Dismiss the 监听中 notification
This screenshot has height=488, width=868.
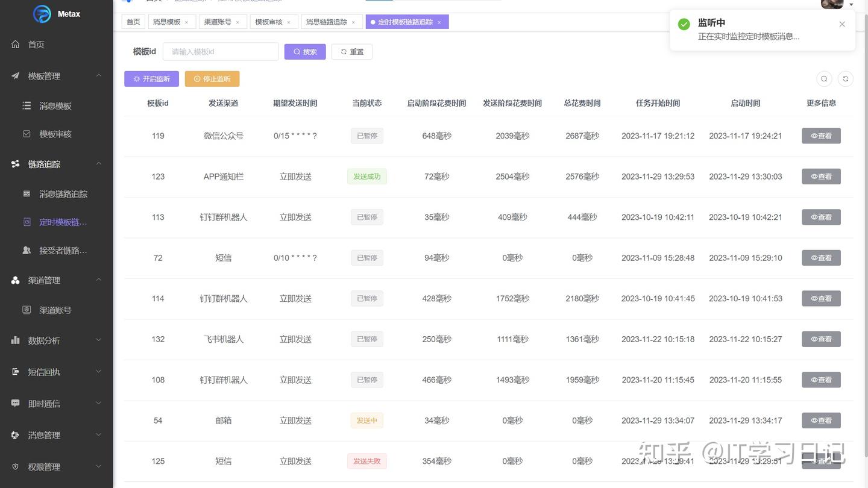tap(842, 24)
